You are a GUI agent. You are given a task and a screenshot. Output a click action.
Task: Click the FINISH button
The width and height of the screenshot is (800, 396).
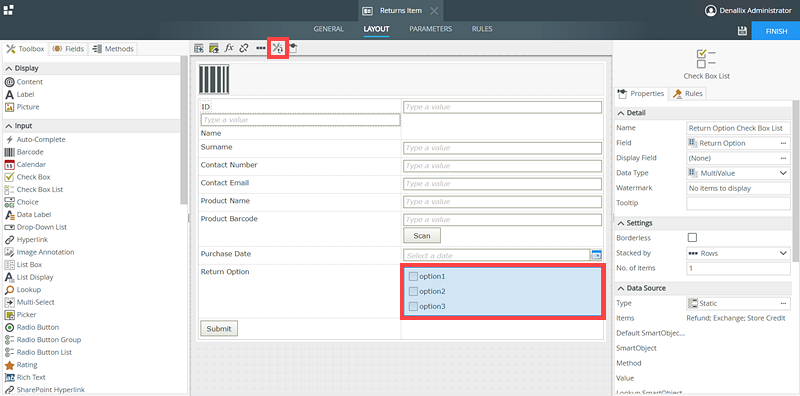coord(776,31)
